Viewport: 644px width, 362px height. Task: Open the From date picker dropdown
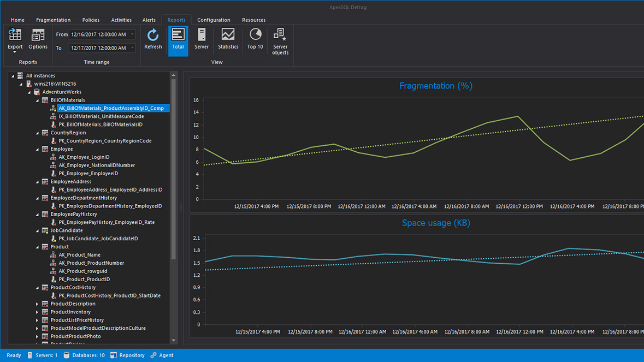(133, 34)
